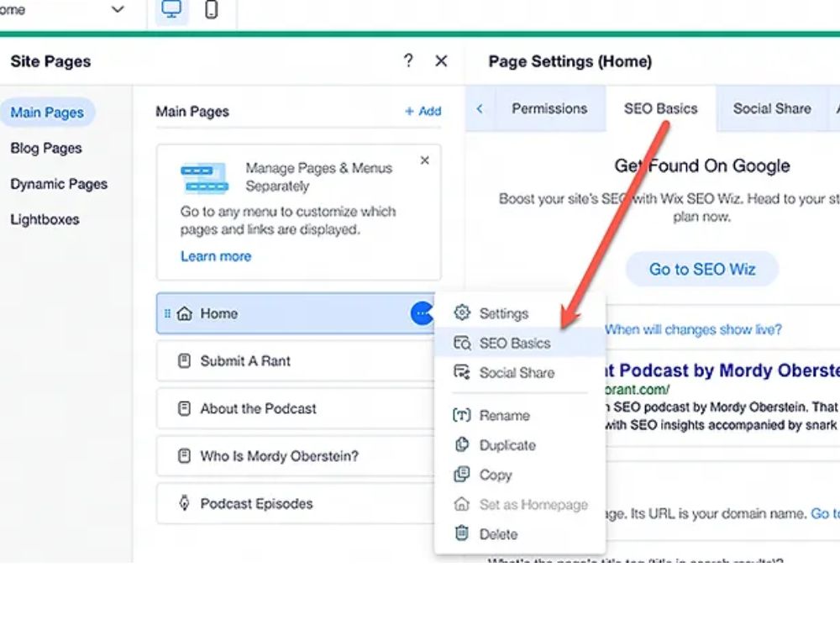Screen dimensions: 840x630
Task: Select Lightboxes in sidebar
Action: [45, 219]
